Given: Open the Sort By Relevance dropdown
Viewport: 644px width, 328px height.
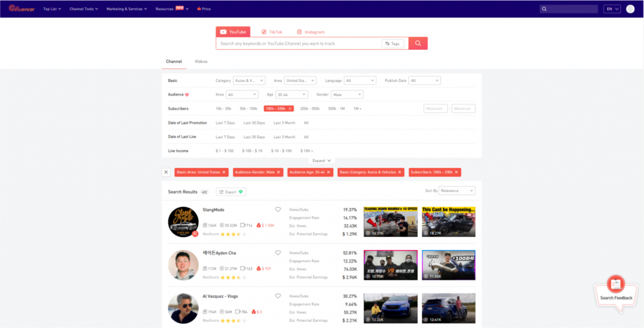Looking at the screenshot, I should [457, 190].
